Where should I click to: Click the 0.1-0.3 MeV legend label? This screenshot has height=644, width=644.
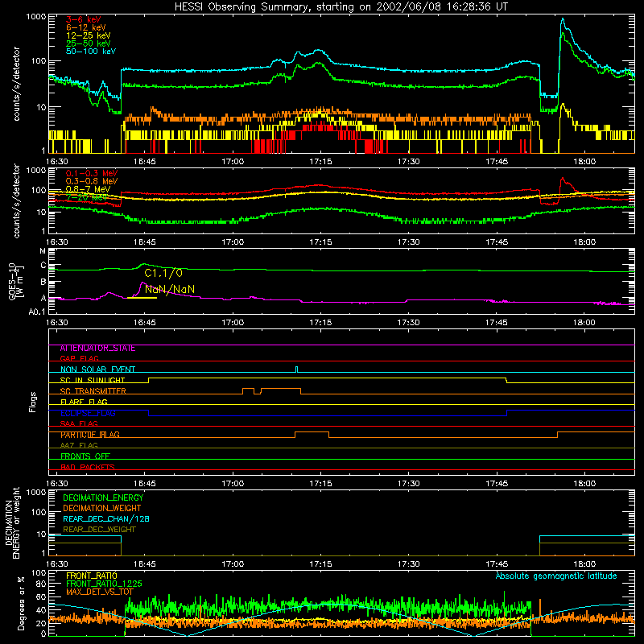tap(92, 173)
